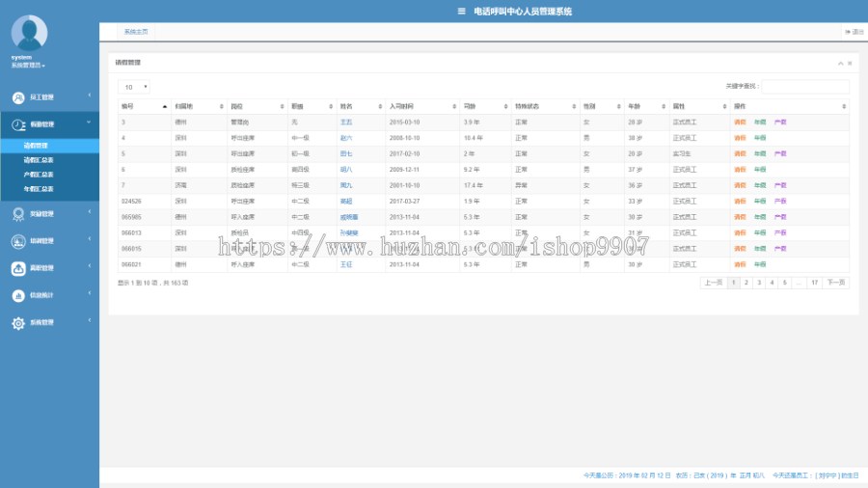Sort the table by the 司龄 column
Viewport: 868px width, 488px height.
click(485, 106)
